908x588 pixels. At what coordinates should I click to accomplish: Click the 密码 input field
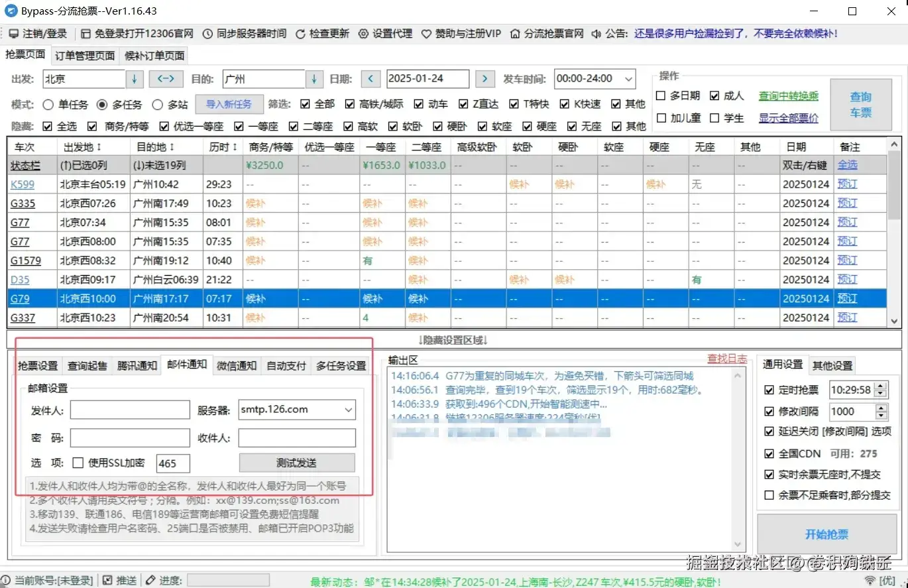tap(130, 438)
